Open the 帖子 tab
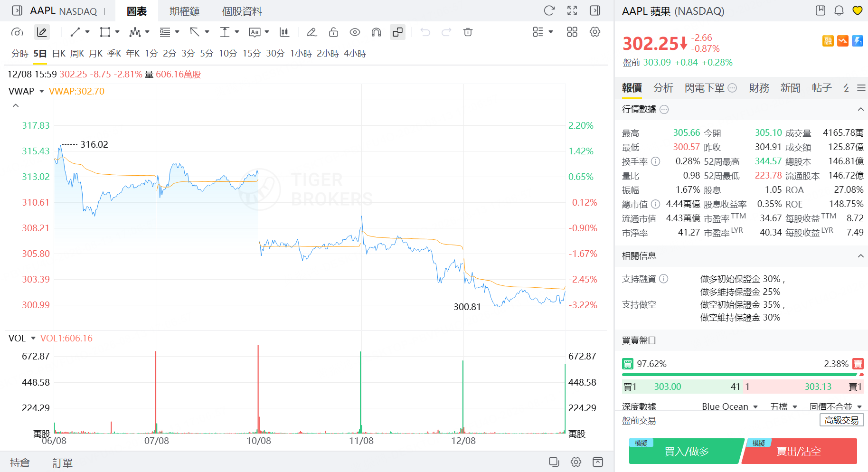This screenshot has width=868, height=472. (821, 88)
